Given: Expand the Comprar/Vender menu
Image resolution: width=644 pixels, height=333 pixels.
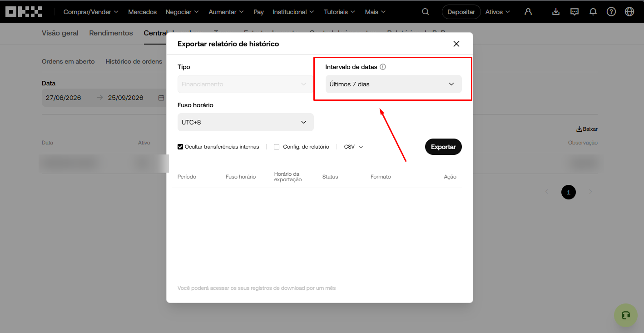Looking at the screenshot, I should pyautogui.click(x=91, y=12).
